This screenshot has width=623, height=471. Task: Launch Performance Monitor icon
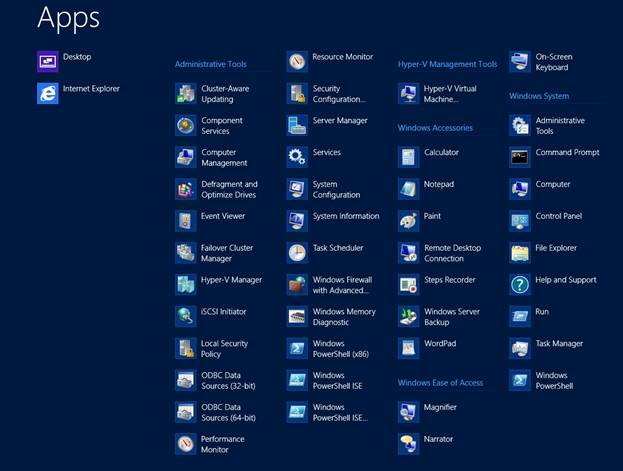(x=186, y=444)
